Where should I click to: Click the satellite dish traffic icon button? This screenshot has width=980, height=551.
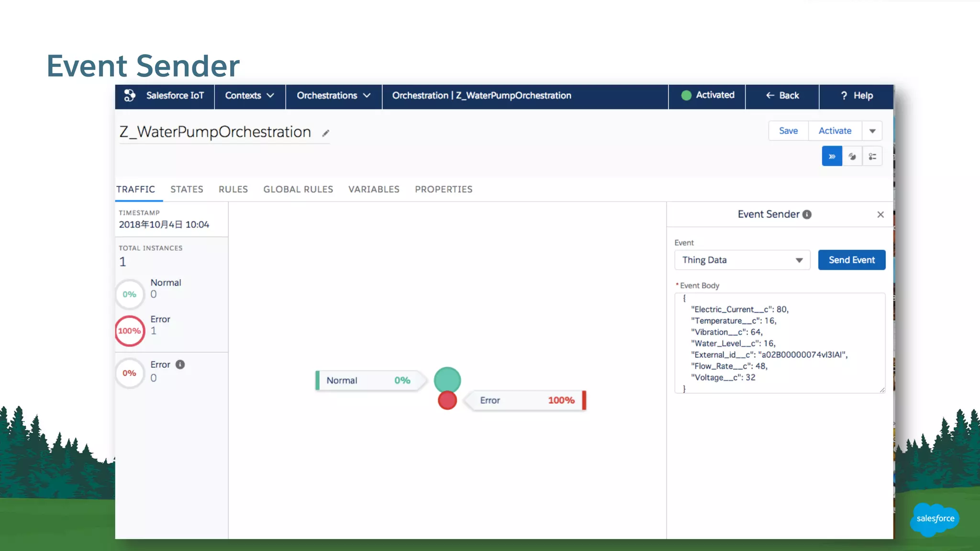[x=852, y=156]
